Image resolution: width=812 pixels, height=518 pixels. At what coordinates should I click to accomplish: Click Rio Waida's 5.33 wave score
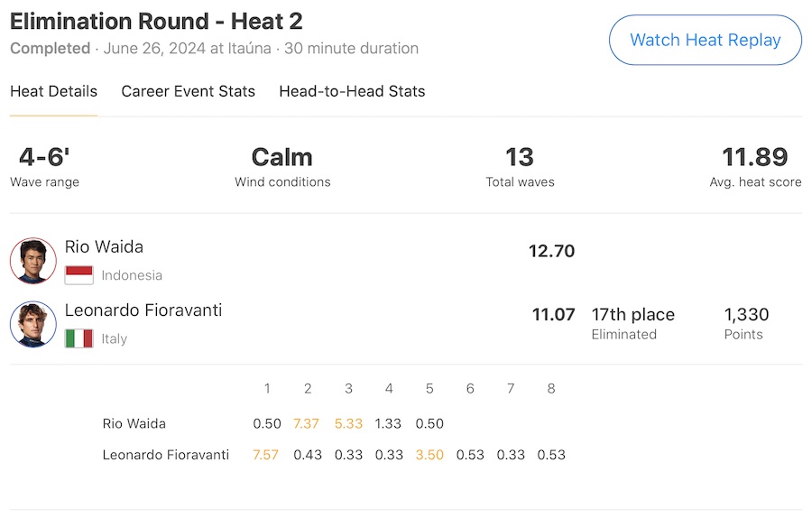pyautogui.click(x=348, y=423)
